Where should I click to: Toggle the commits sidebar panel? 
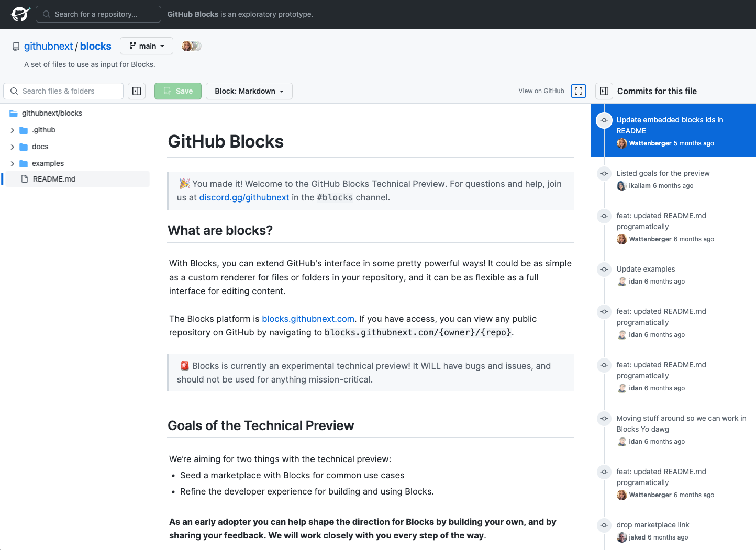(604, 91)
